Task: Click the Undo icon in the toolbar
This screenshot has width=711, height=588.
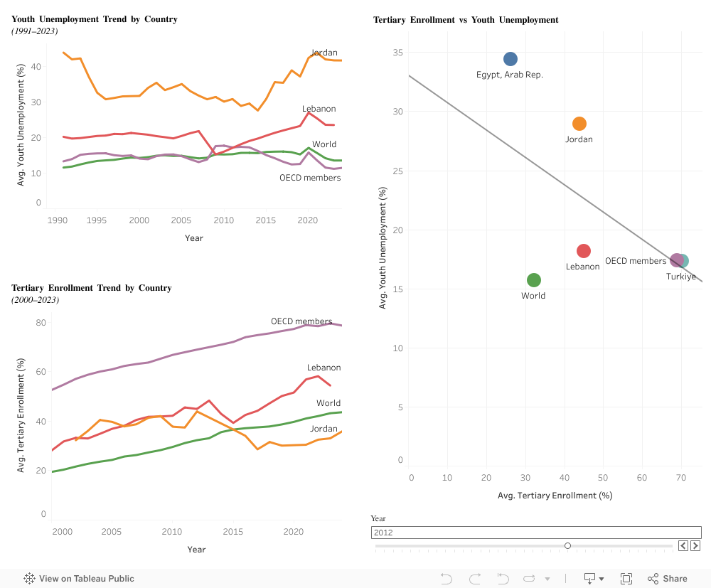Action: (447, 579)
